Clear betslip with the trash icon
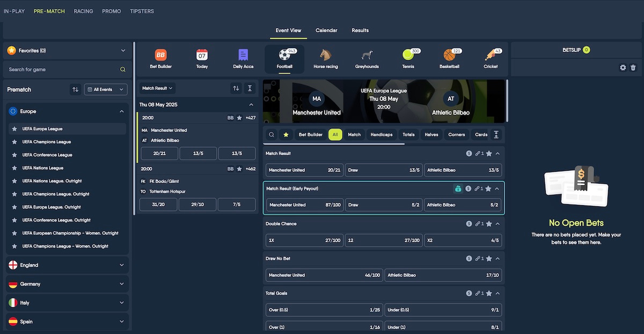Screen dimensions: 644x334 (633, 68)
